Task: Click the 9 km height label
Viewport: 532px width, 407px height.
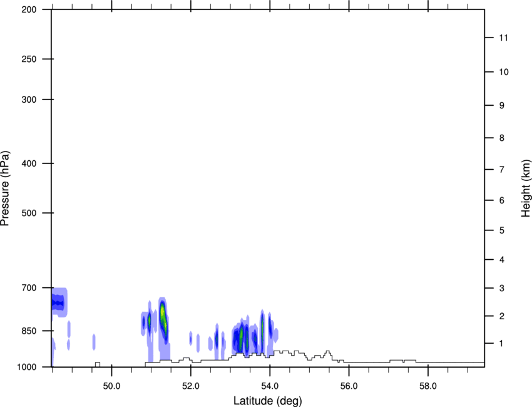Action: pyautogui.click(x=502, y=106)
